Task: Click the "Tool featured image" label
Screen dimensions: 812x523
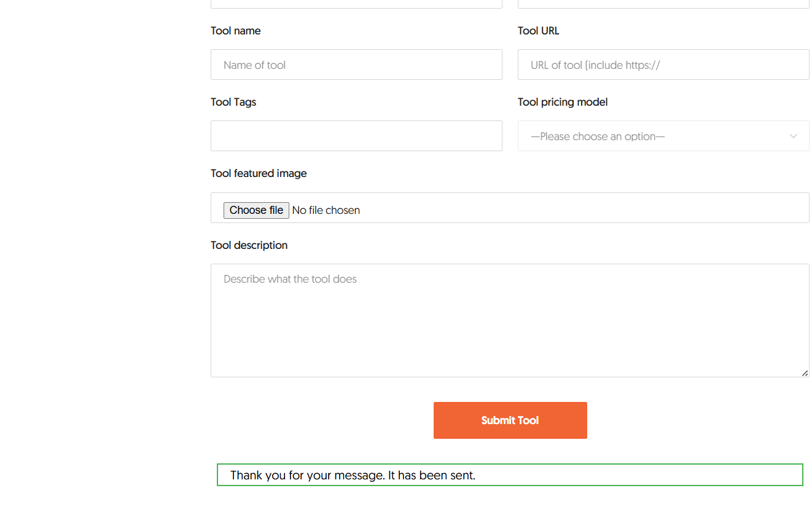Action: coord(259,173)
